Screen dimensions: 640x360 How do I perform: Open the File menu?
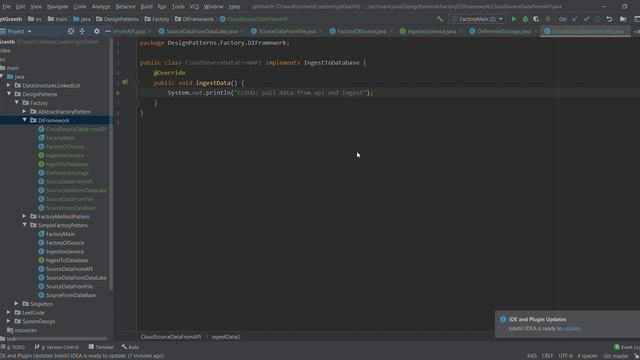[x=7, y=7]
